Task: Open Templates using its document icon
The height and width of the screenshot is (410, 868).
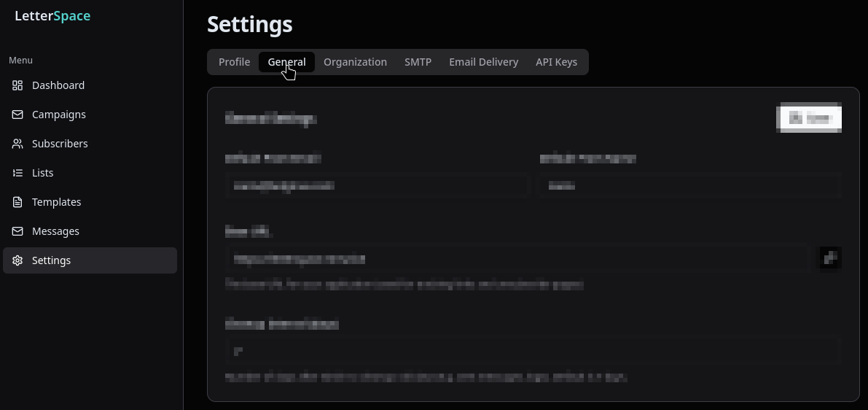Action: coord(17,202)
